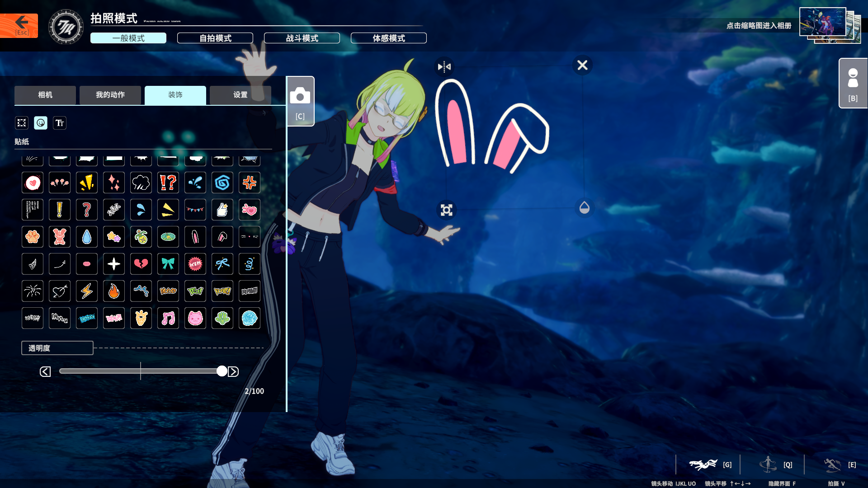Choose the yellow lightning bolt sticker

pos(87,291)
